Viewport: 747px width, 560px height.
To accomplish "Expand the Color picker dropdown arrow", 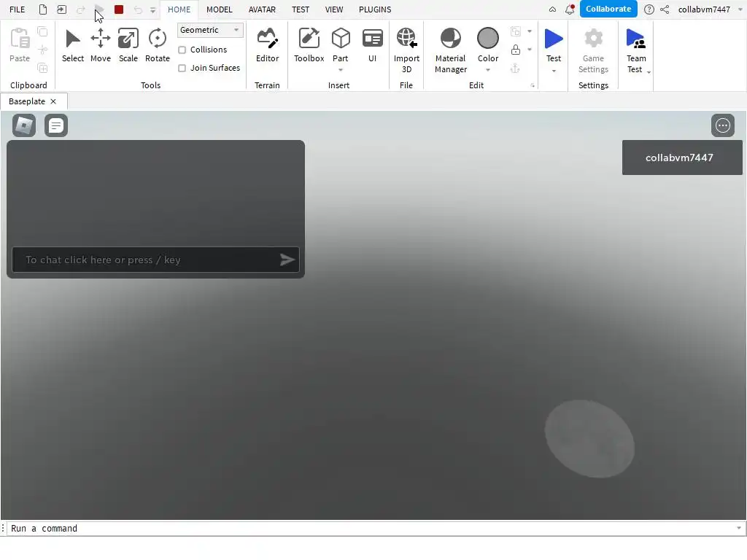I will [488, 70].
